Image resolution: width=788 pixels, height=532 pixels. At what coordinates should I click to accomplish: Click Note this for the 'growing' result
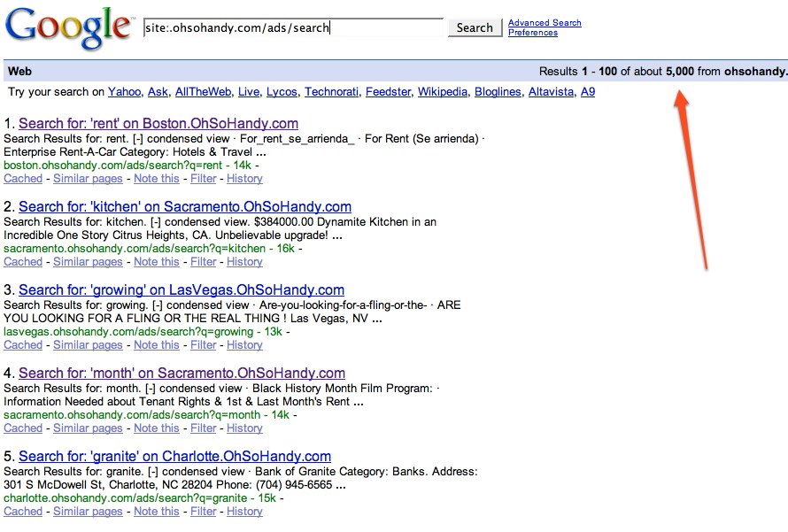[x=157, y=345]
